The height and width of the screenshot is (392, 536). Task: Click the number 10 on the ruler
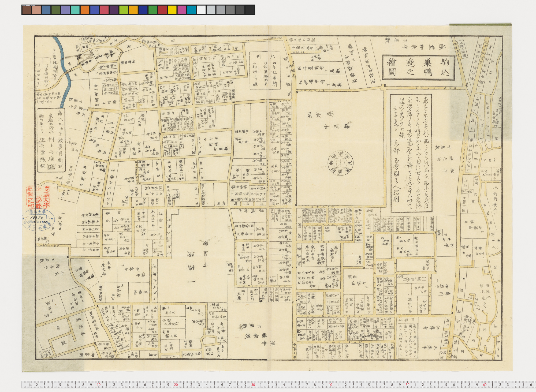click(99, 385)
